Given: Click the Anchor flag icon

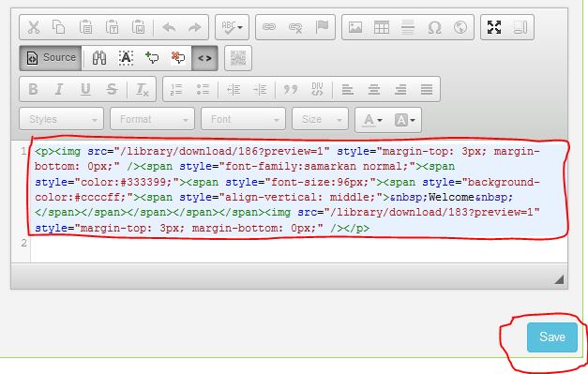Looking at the screenshot, I should click(x=322, y=27).
